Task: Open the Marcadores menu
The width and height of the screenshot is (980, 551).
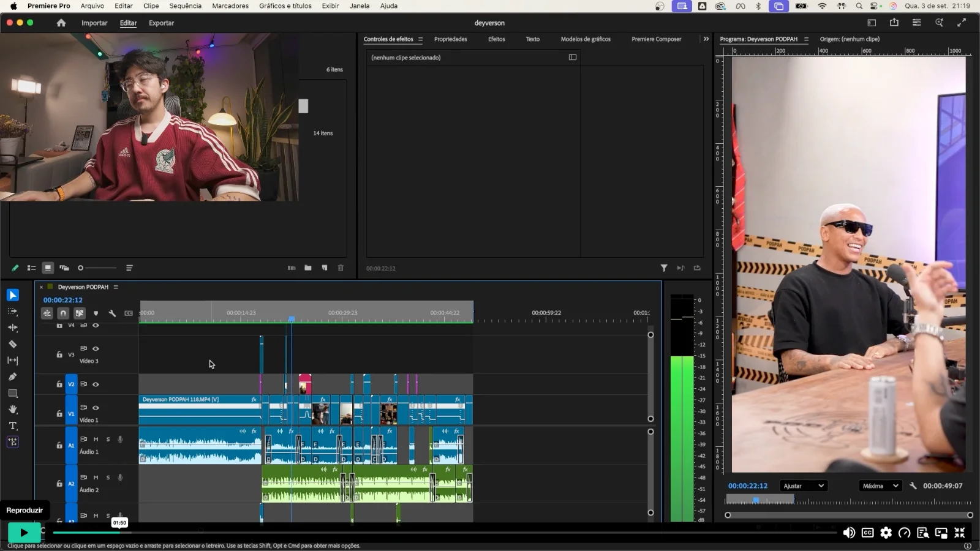Action: tap(230, 6)
